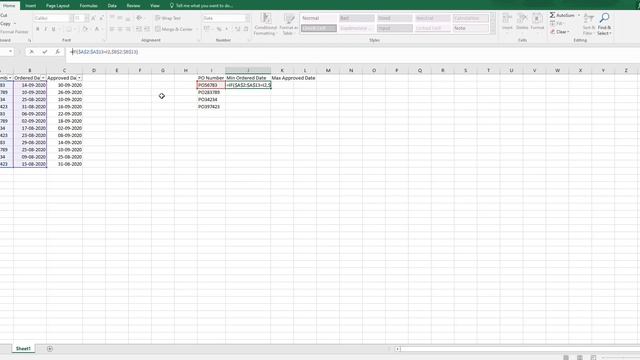Screen dimensions: 640x360
Task: Select the Min Ordered Date header cell
Action: (248, 78)
